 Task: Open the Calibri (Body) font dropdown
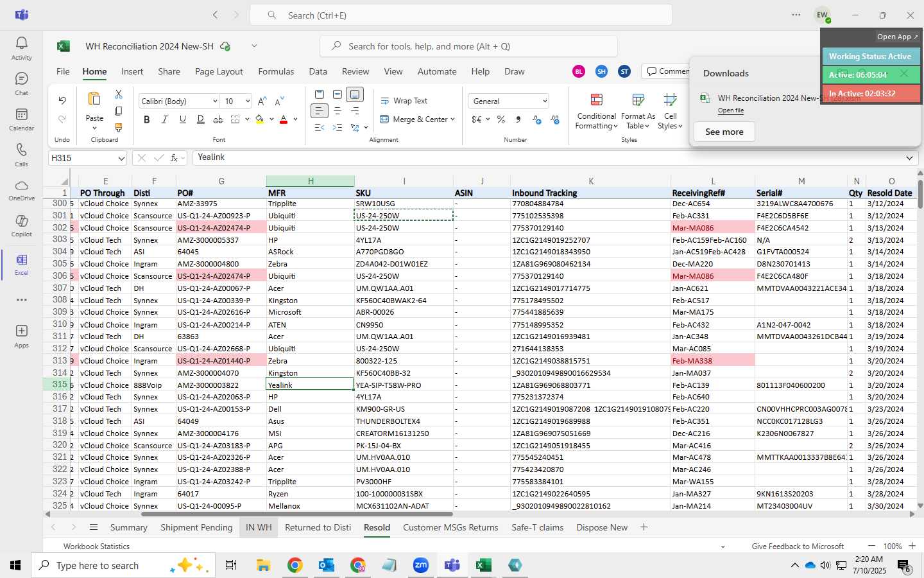pos(214,101)
